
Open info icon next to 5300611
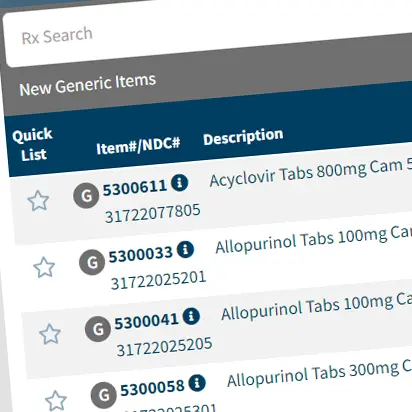click(x=180, y=183)
